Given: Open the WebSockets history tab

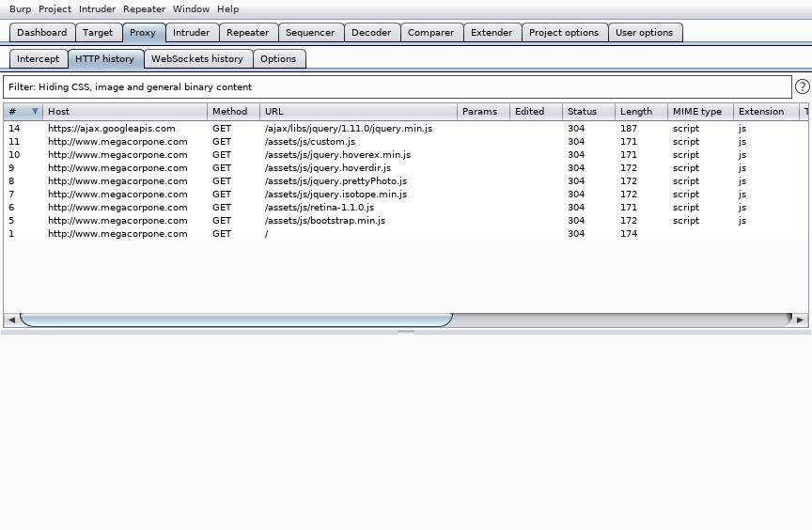Looking at the screenshot, I should tap(197, 58).
